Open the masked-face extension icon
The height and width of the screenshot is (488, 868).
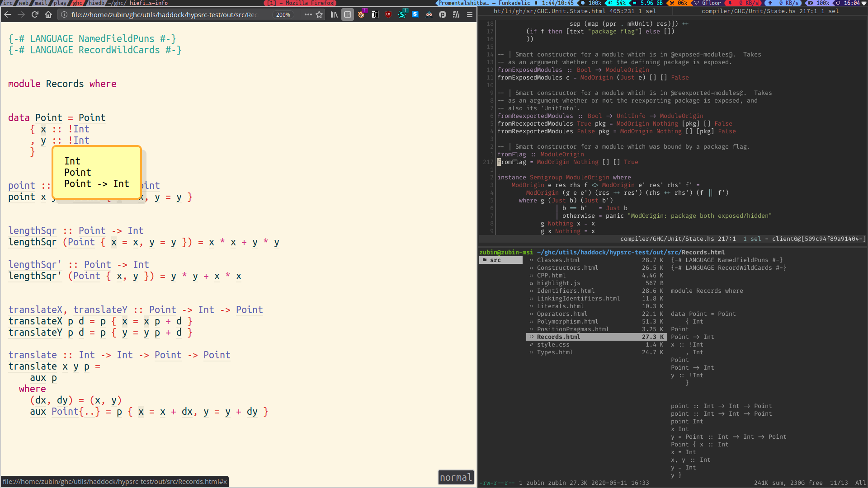pyautogui.click(x=429, y=14)
